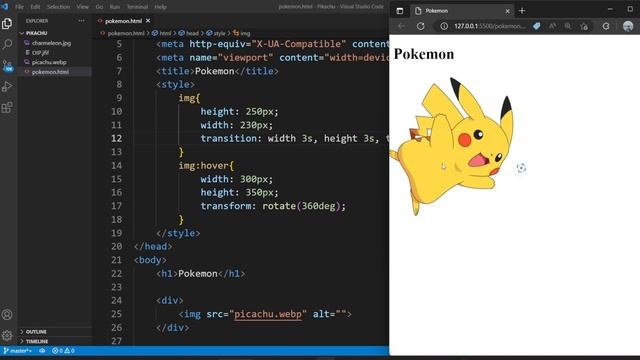Close the Pokemon browser tab
640x360 pixels.
507,11
